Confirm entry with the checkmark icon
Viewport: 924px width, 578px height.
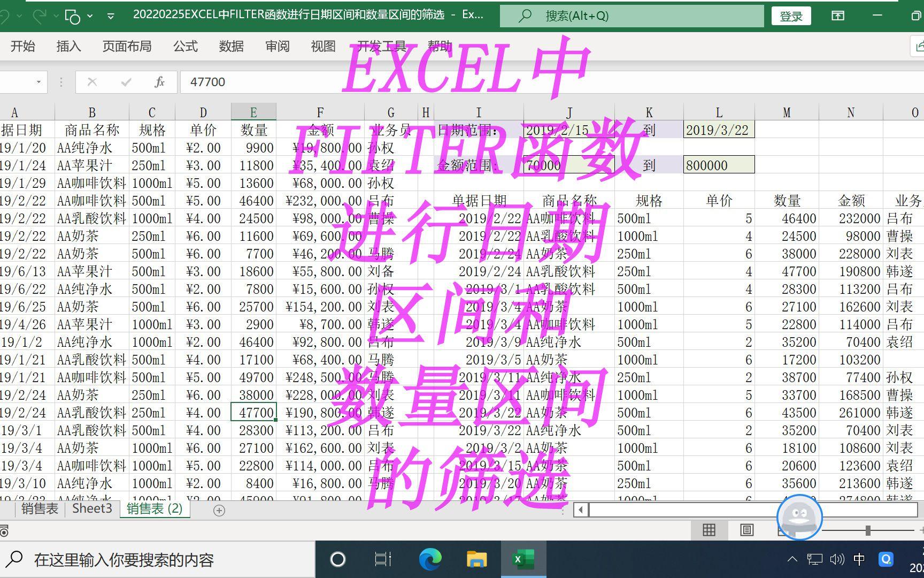pyautogui.click(x=126, y=82)
